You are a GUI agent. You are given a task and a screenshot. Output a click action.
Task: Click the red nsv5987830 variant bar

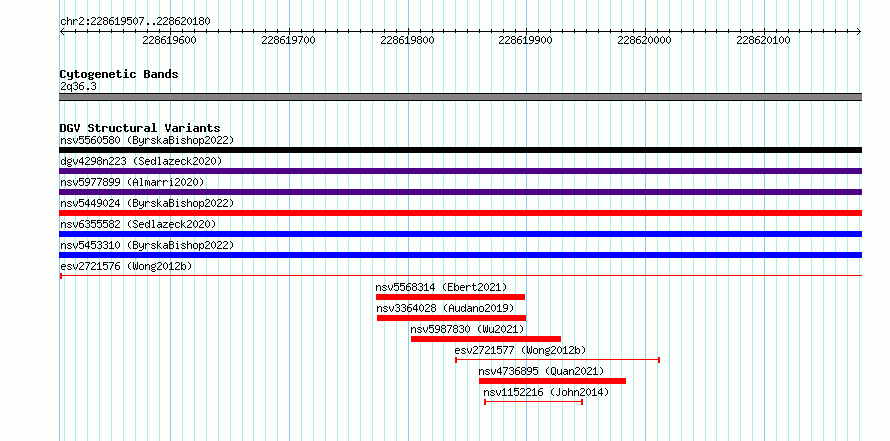[x=486, y=339]
